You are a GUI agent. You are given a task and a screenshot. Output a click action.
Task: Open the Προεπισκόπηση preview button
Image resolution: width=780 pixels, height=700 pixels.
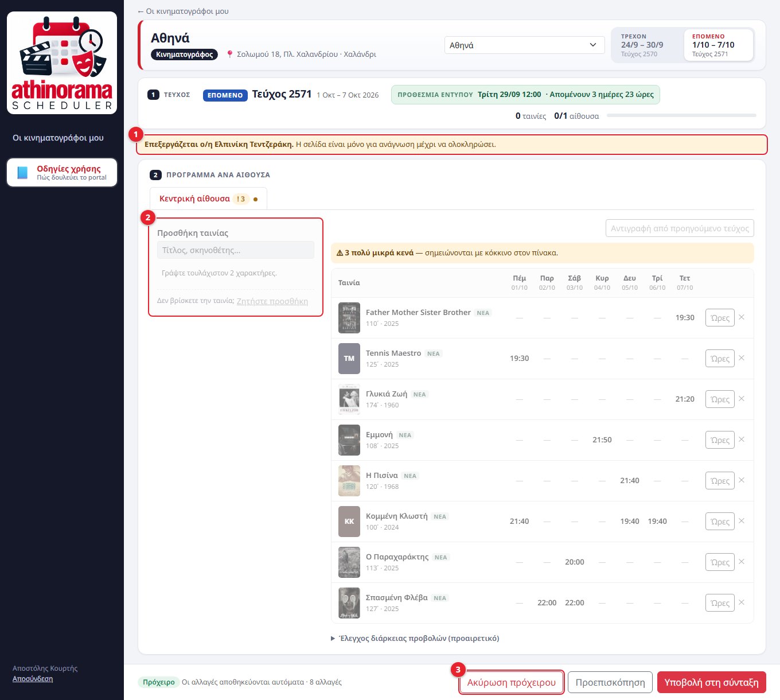click(x=610, y=682)
